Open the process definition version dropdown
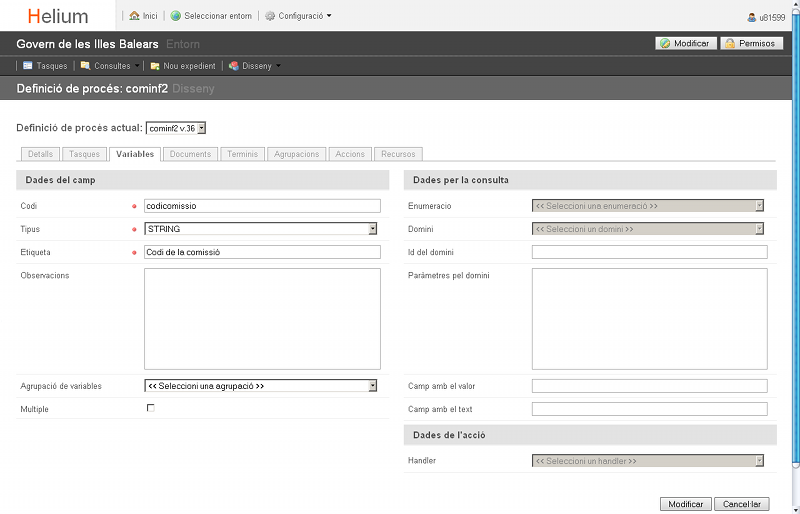 (x=176, y=128)
